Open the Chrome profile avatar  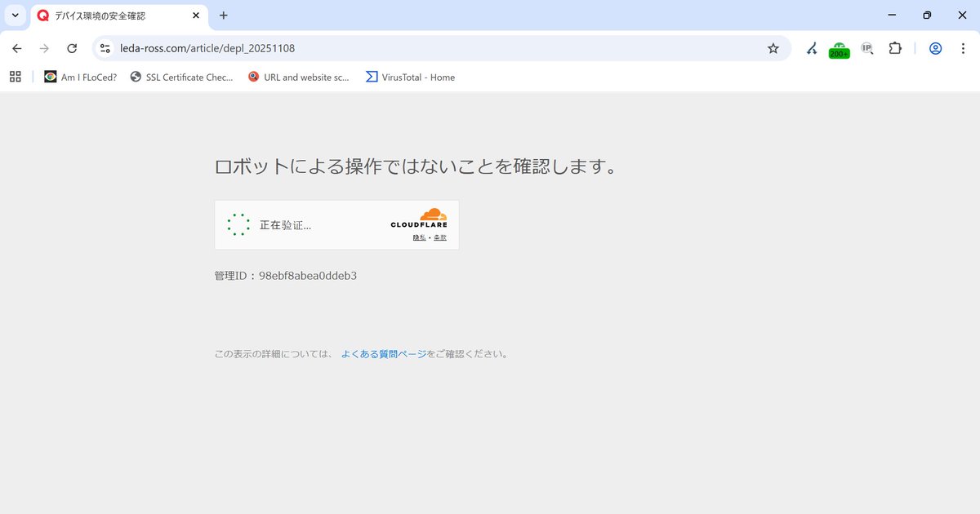[936, 48]
